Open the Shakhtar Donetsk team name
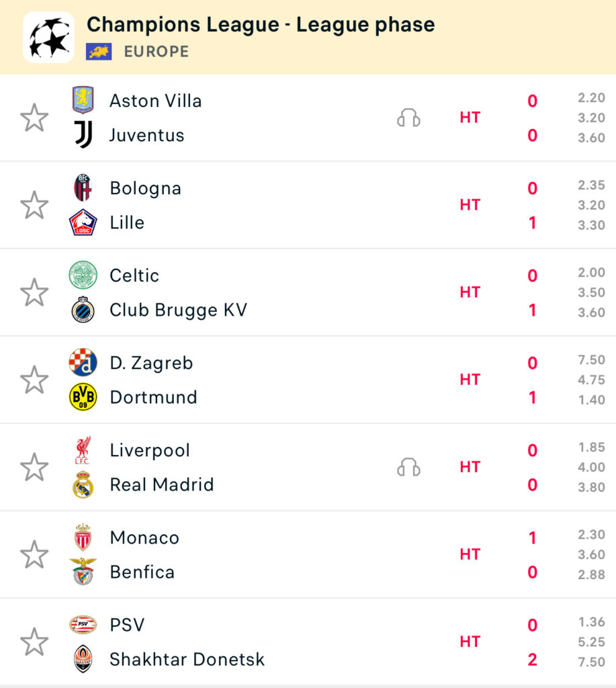Image resolution: width=616 pixels, height=688 pixels. [x=187, y=659]
